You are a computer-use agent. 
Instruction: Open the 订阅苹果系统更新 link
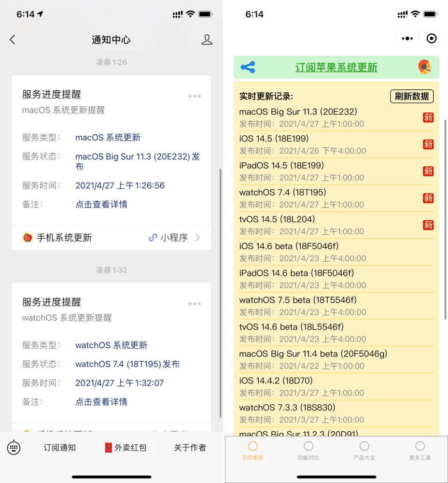(x=336, y=67)
